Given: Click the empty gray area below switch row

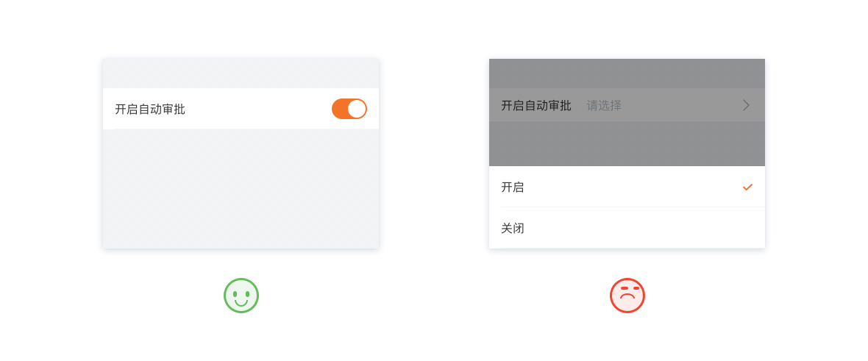Looking at the screenshot, I should click(241, 189).
